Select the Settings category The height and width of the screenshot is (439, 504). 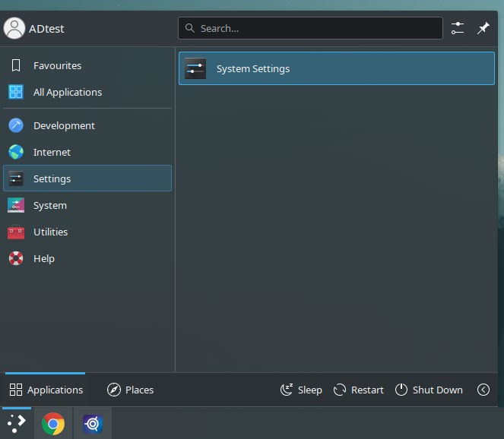(87, 178)
